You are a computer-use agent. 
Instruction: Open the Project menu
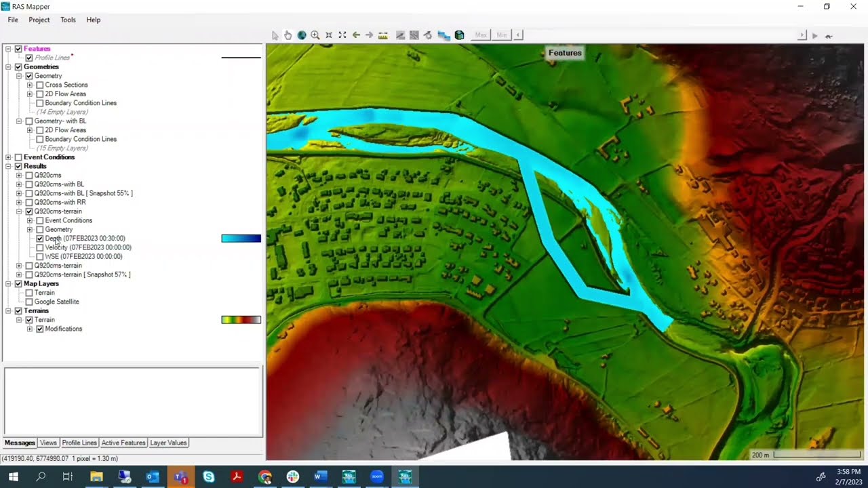[39, 20]
